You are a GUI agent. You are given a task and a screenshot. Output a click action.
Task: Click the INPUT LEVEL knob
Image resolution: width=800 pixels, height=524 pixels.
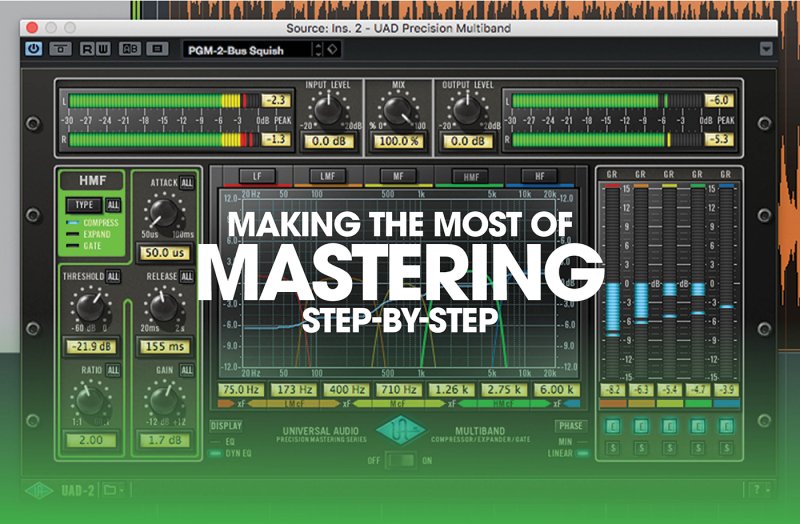point(329,111)
